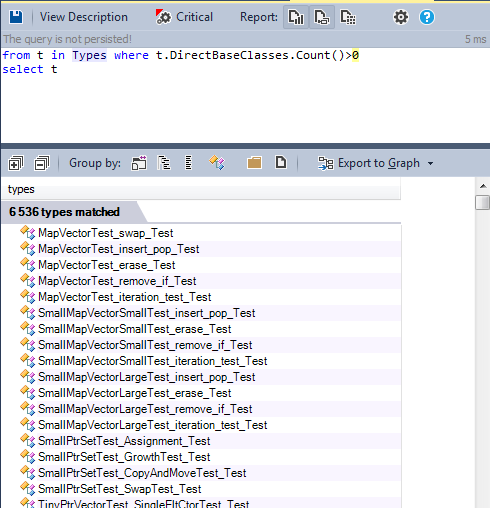Toggle the first Report chart icon

(x=296, y=17)
